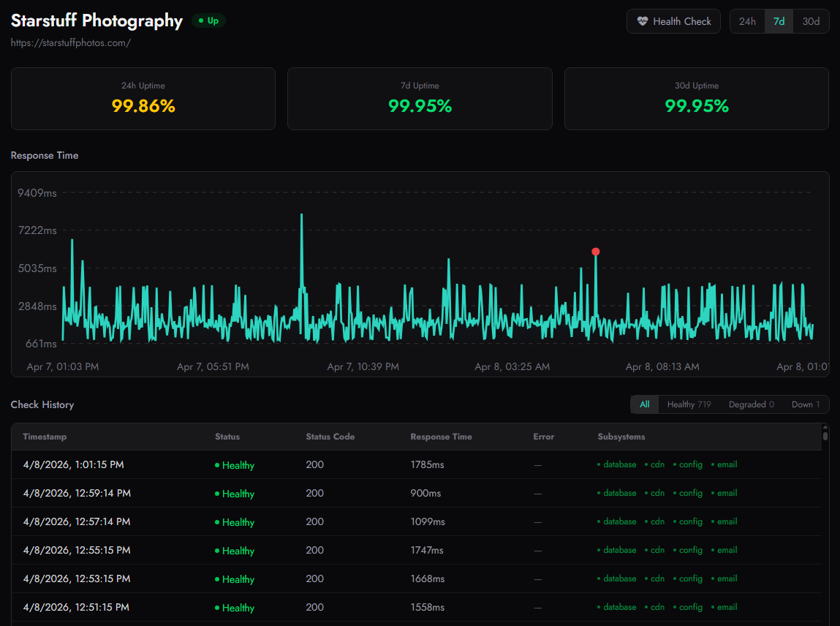Image resolution: width=840 pixels, height=626 pixels.
Task: Click the config subsystem dot on the 12:57:14 PM row
Action: tap(676, 521)
